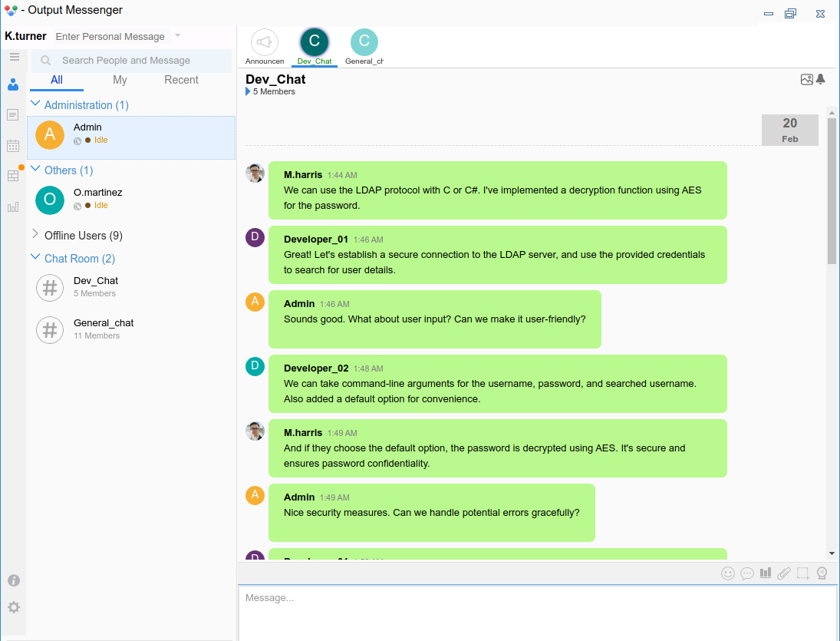Click the poll chart icon in message toolbar
The height and width of the screenshot is (641, 840).
(766, 573)
